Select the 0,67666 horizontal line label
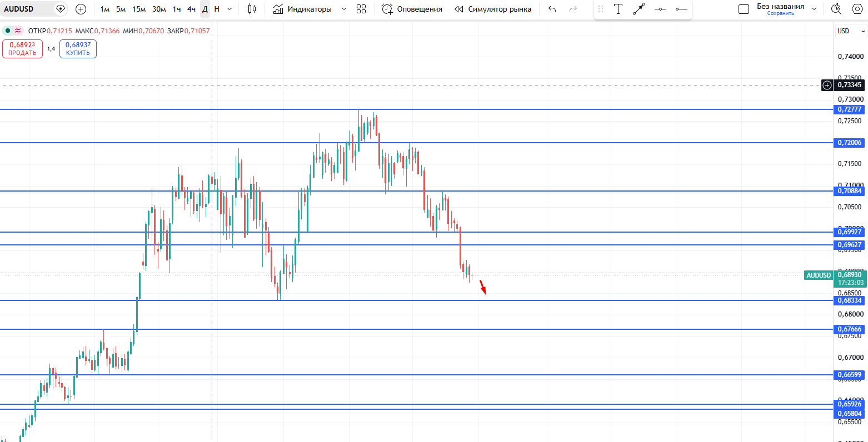Screen dimensions: 868x442 tap(850, 329)
